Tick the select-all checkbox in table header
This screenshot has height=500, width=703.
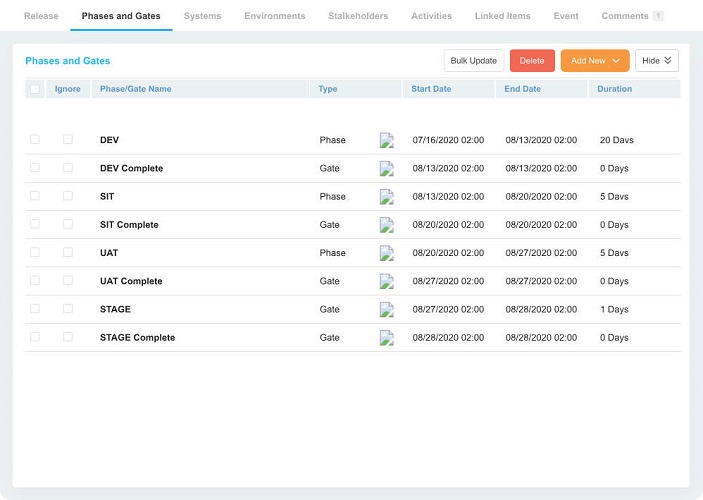[35, 89]
